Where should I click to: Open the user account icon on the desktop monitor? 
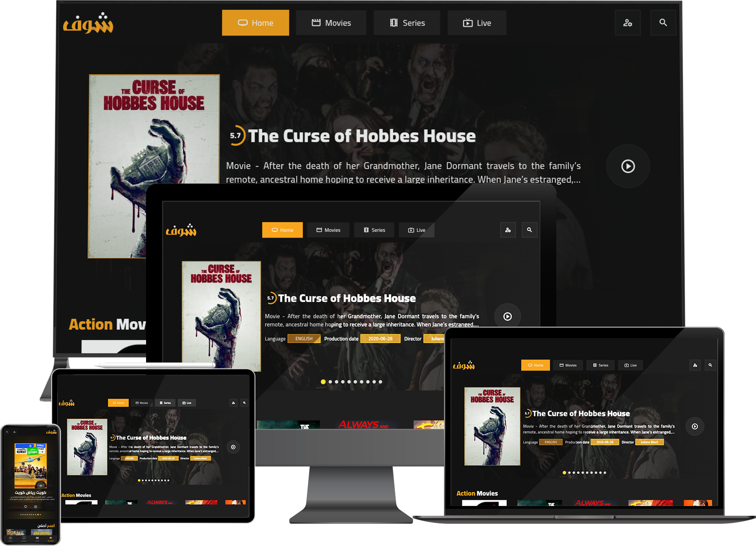click(508, 230)
